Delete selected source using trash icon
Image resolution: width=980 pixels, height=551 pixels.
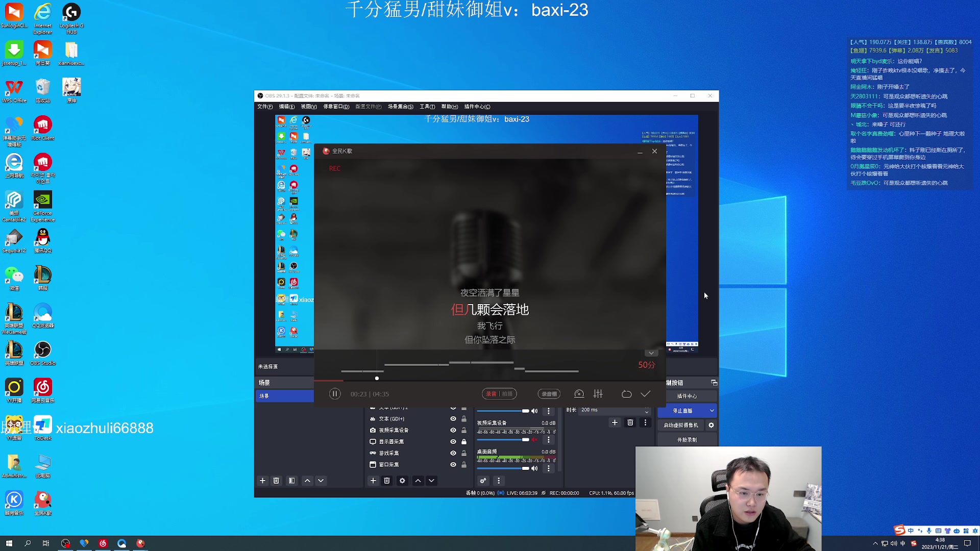coord(387,481)
